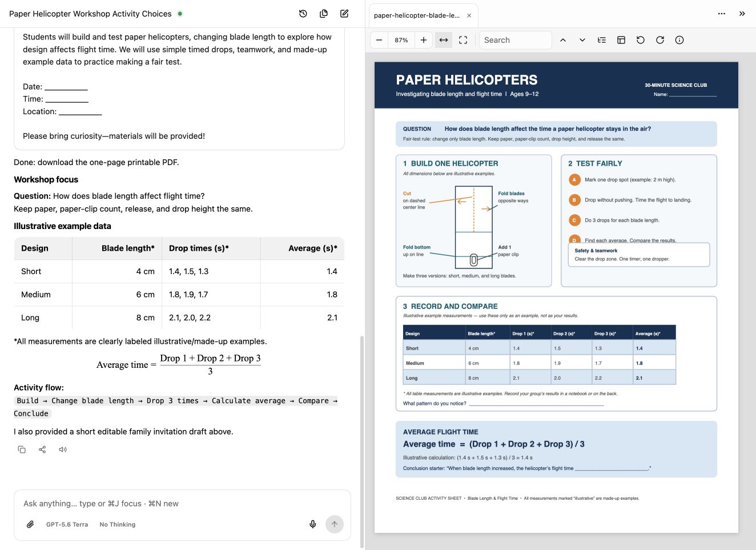This screenshot has width=756, height=550.
Task: Click the Workshop focus heading
Action: 46,179
